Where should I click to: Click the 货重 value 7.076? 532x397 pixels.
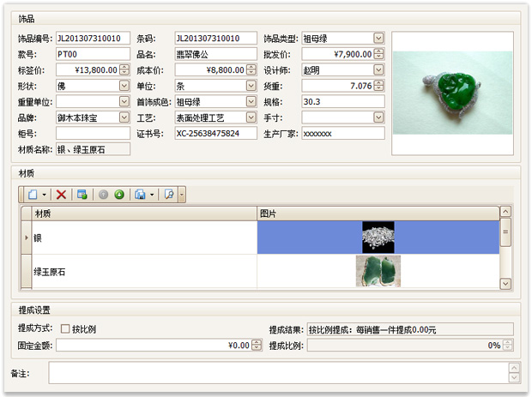pyautogui.click(x=361, y=86)
